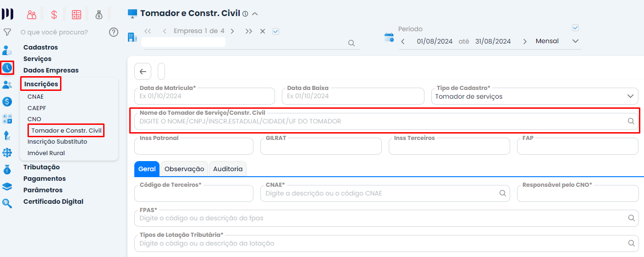Screen dimensions: 644x257
Task: Open help question mark icon
Action: (114, 32)
